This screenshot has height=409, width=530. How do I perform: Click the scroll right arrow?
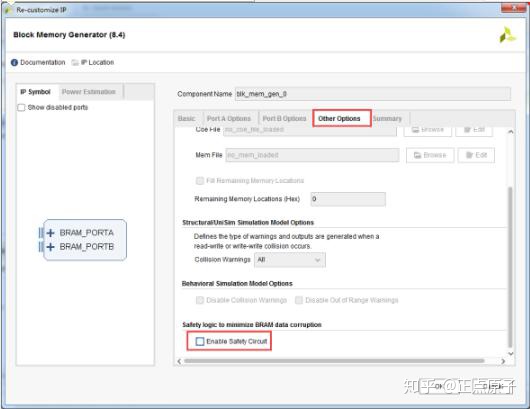click(503, 361)
